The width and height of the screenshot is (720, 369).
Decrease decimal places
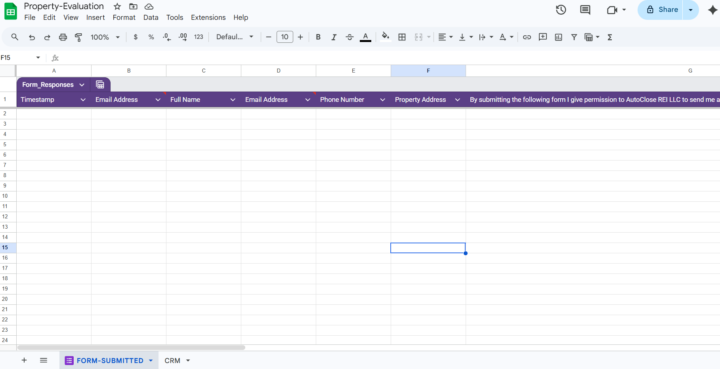167,37
